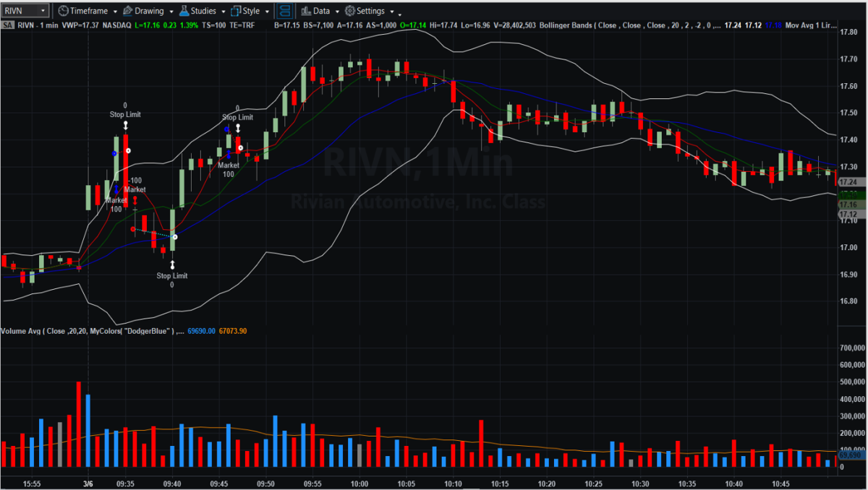Click the Studies flask icon
Screen dimensions: 868x490
pos(184,11)
